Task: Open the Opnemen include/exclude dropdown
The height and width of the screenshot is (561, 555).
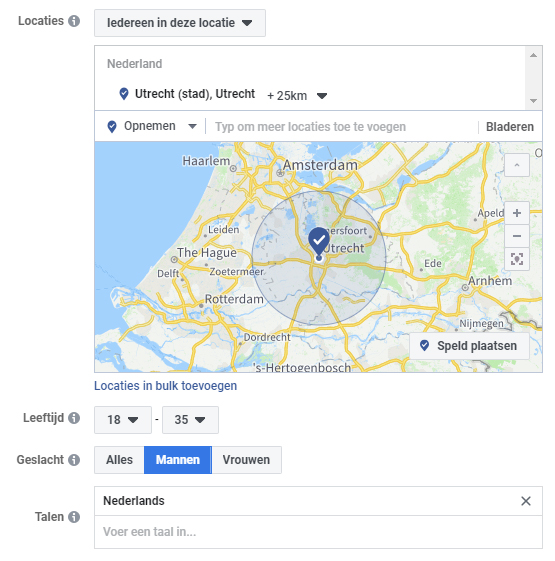Action: pyautogui.click(x=152, y=126)
